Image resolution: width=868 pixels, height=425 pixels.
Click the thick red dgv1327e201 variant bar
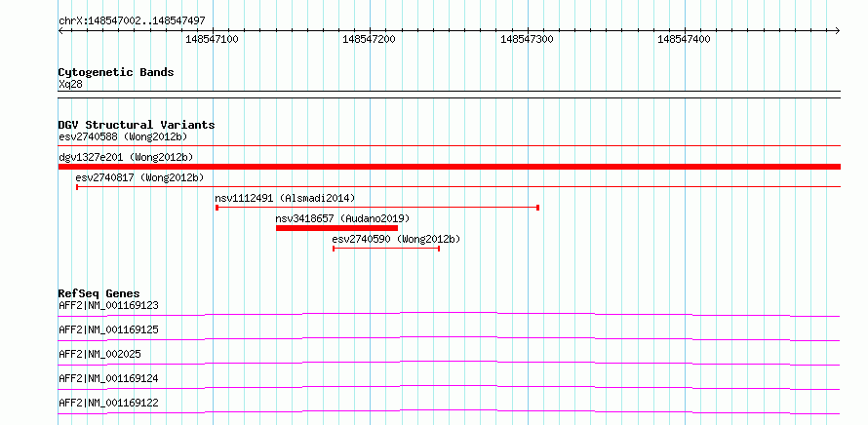click(x=450, y=167)
